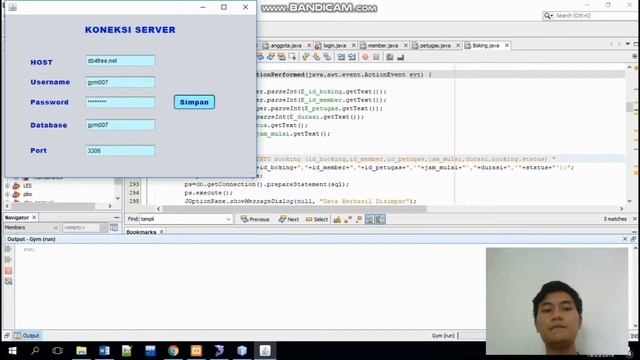640x360 pixels.
Task: Open the editor tab list dropdown arrow
Action: click(x=628, y=44)
